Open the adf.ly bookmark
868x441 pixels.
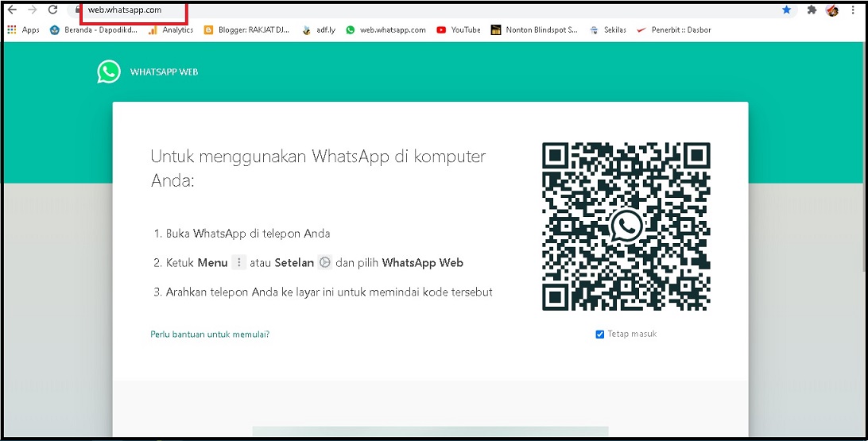pyautogui.click(x=319, y=30)
